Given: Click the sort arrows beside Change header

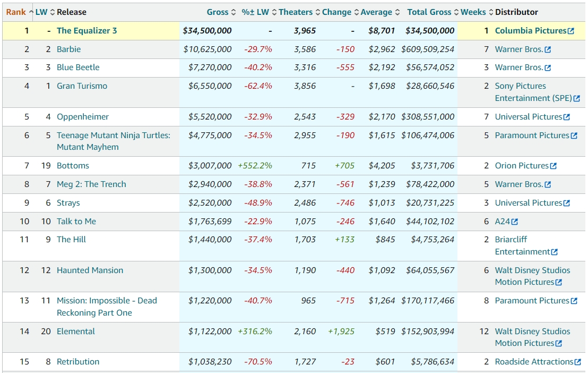Looking at the screenshot, I should click(357, 12).
